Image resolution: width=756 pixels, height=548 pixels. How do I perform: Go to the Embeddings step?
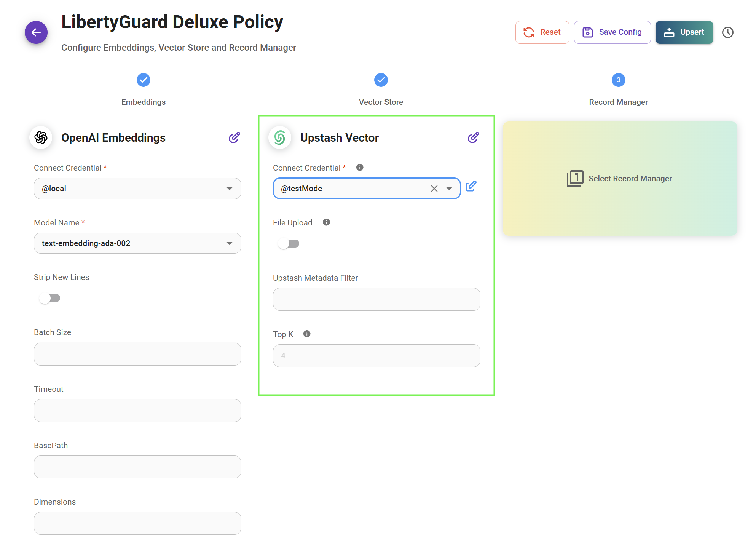[x=144, y=80]
